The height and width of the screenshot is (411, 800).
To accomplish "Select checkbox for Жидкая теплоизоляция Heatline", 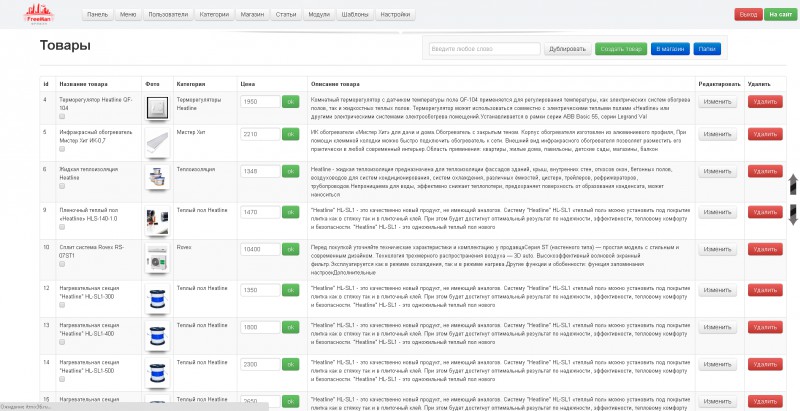I will pos(62,186).
